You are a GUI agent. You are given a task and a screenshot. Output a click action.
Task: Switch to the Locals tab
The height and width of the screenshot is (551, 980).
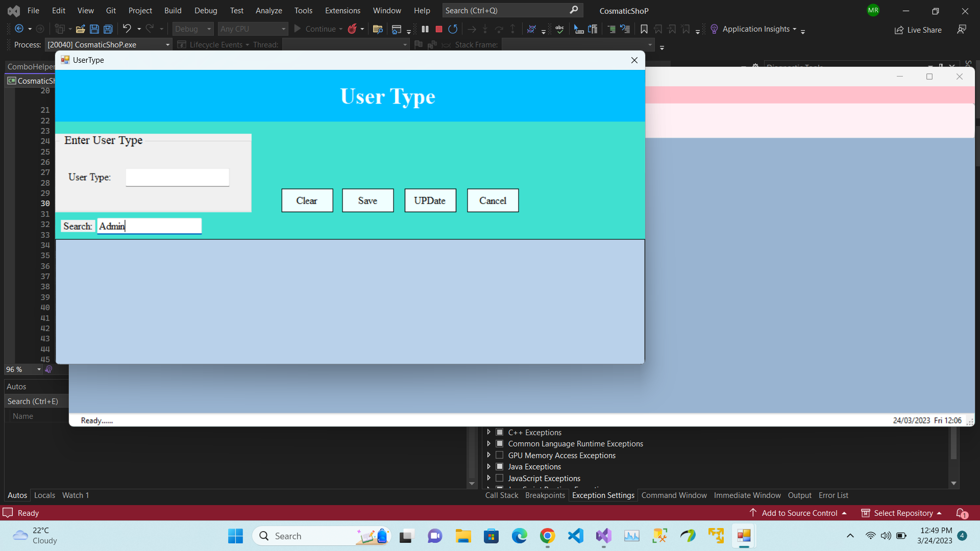(44, 495)
